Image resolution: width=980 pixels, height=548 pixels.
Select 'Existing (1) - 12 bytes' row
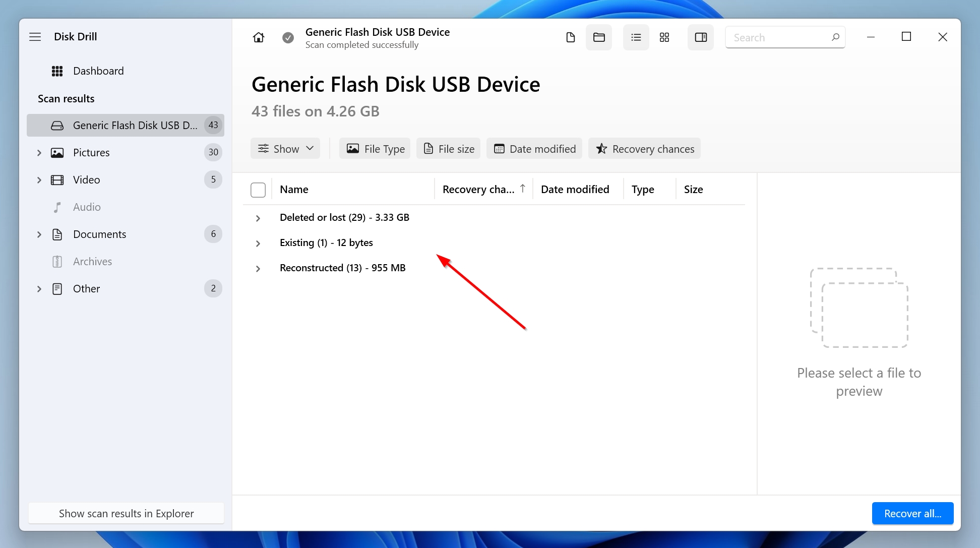point(494,243)
